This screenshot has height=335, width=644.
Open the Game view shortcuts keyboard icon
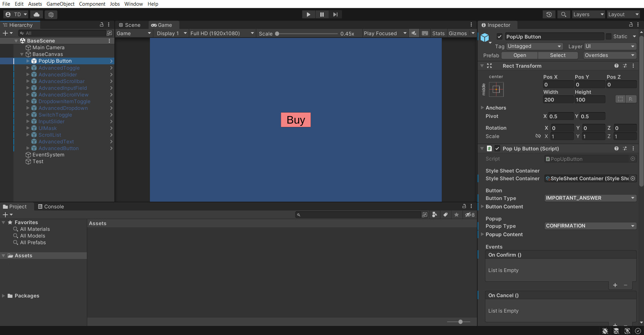(x=425, y=33)
